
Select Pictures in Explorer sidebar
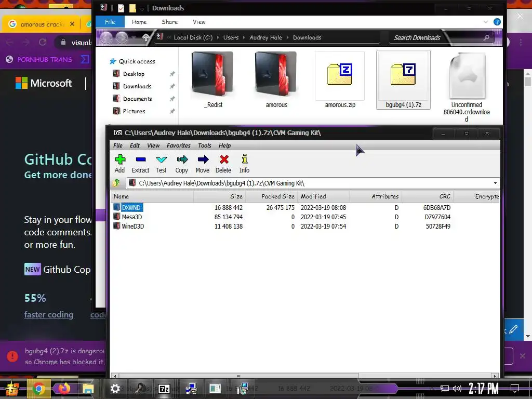[134, 111]
